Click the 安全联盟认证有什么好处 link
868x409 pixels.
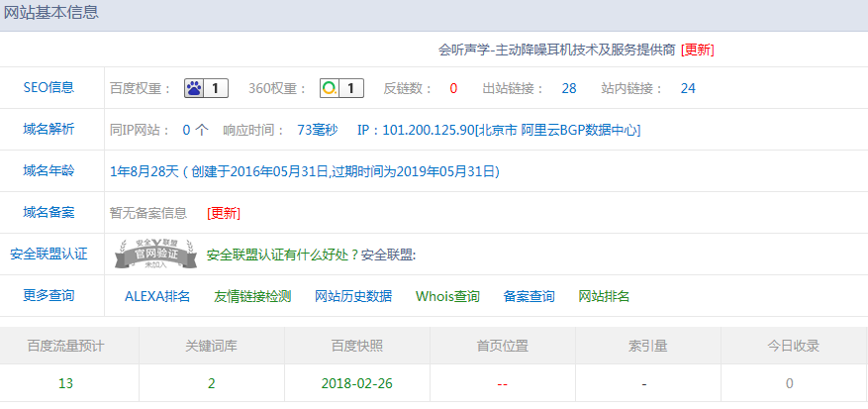click(281, 255)
